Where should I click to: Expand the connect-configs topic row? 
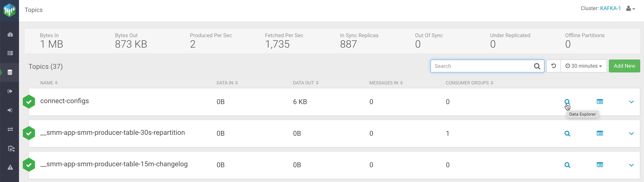pos(631,102)
